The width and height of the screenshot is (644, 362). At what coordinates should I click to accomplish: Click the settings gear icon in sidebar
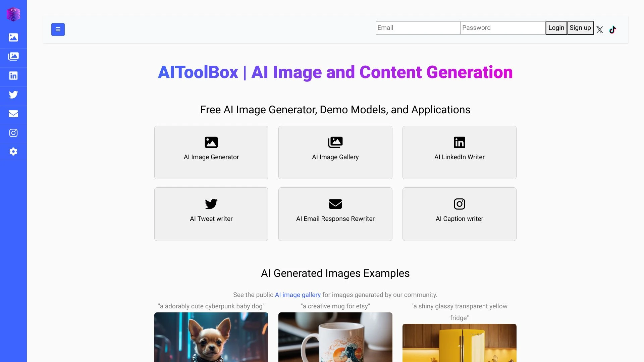[x=13, y=152]
